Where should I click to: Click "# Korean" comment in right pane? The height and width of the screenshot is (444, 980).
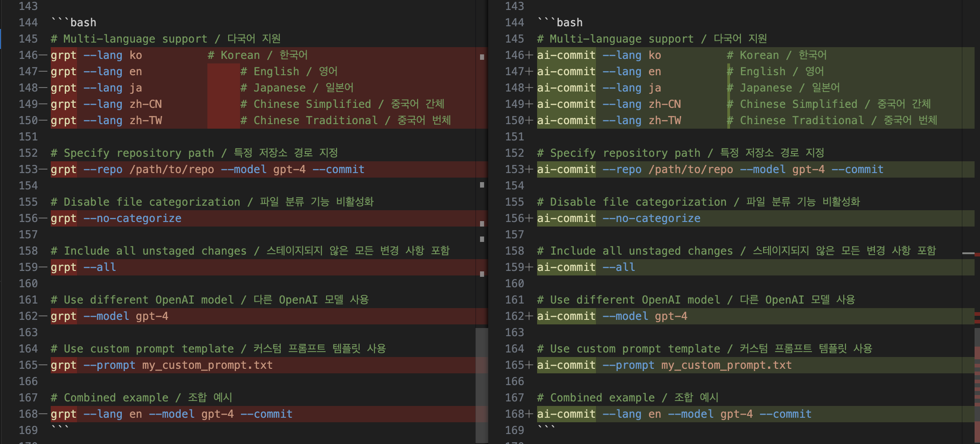coord(753,55)
